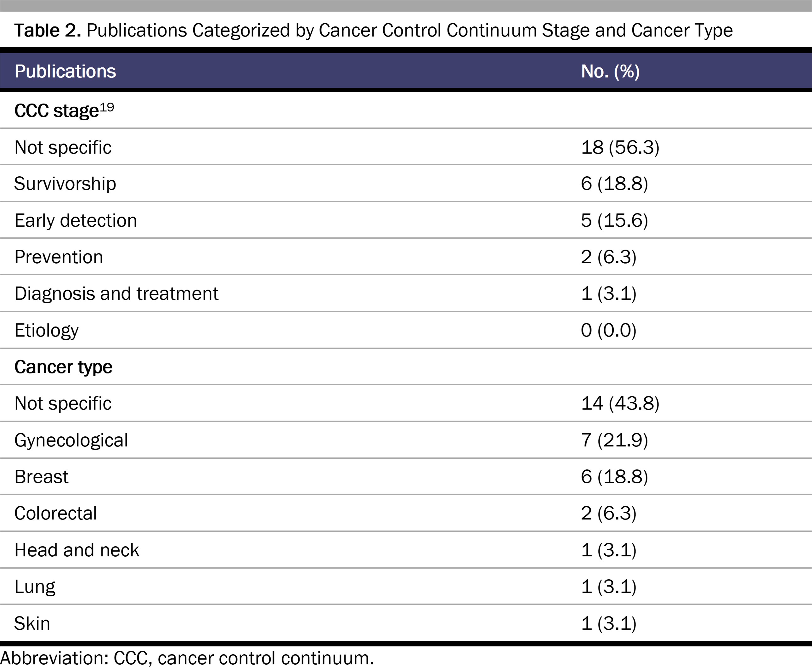Select the Gynecological row label
812x670 pixels.
71,440
